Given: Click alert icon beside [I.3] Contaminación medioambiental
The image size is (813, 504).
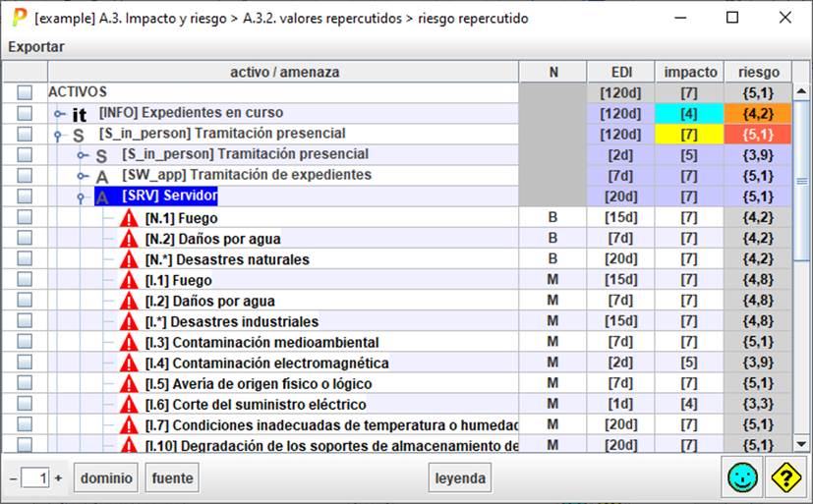Looking at the screenshot, I should point(130,342).
